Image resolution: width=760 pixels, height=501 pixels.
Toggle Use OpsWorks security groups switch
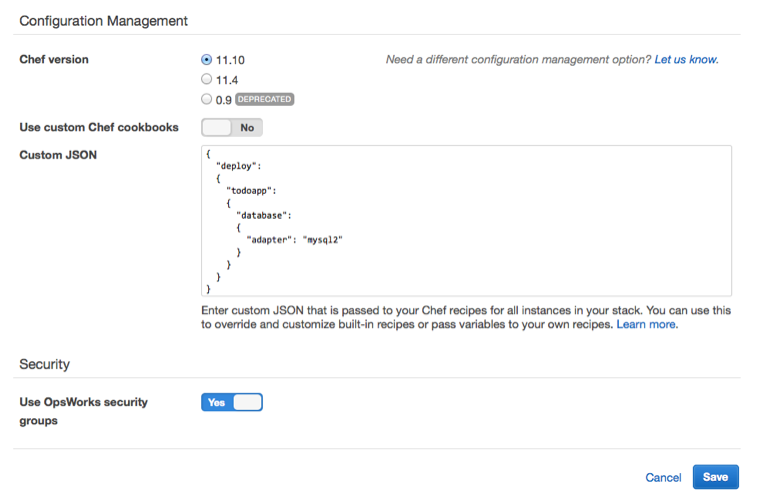pyautogui.click(x=232, y=402)
